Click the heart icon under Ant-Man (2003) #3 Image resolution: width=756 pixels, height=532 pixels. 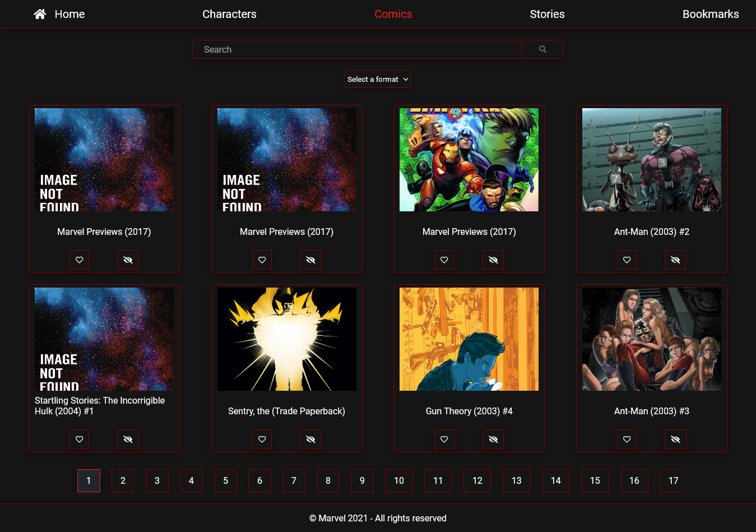coord(627,439)
